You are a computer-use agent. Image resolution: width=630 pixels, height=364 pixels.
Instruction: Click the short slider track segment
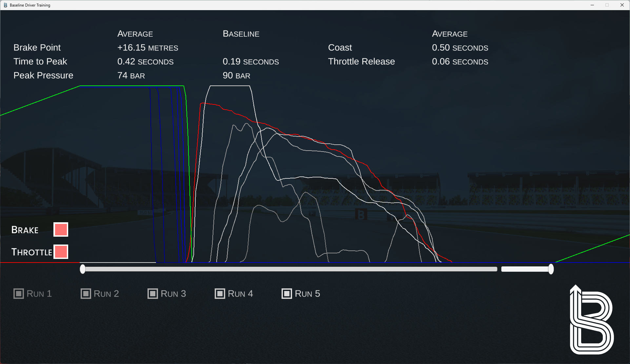pos(524,269)
